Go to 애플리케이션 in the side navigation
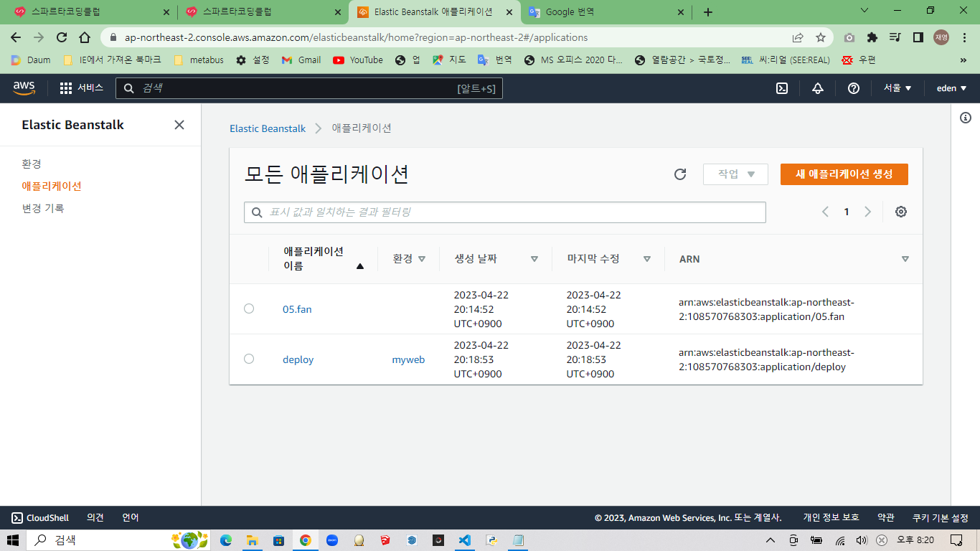Viewport: 980px width, 551px height. coord(52,186)
